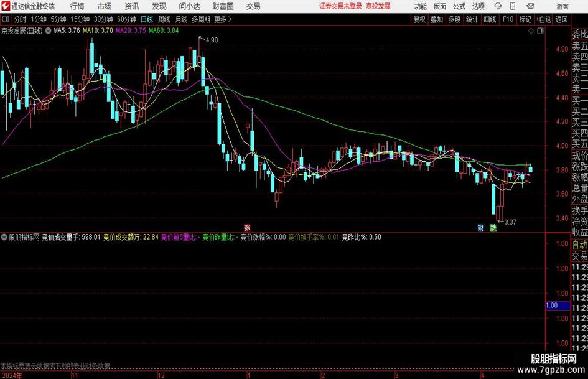Click the 复权 toolbar button

pos(419,19)
